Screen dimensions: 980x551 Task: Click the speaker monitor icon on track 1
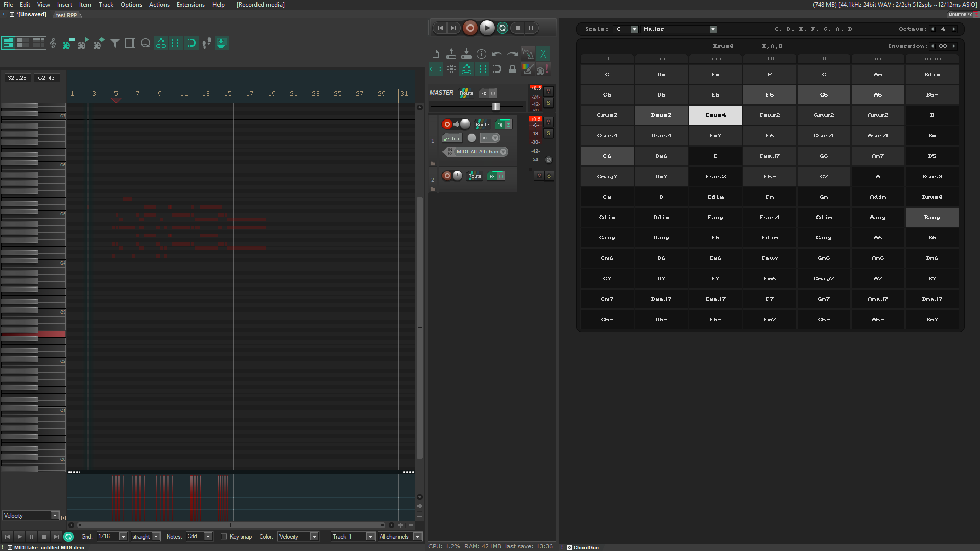[456, 124]
